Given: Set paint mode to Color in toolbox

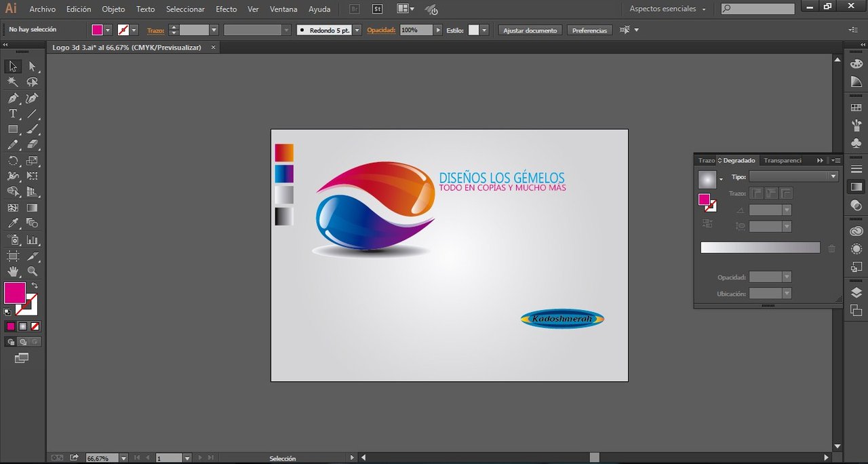Looking at the screenshot, I should [x=11, y=326].
